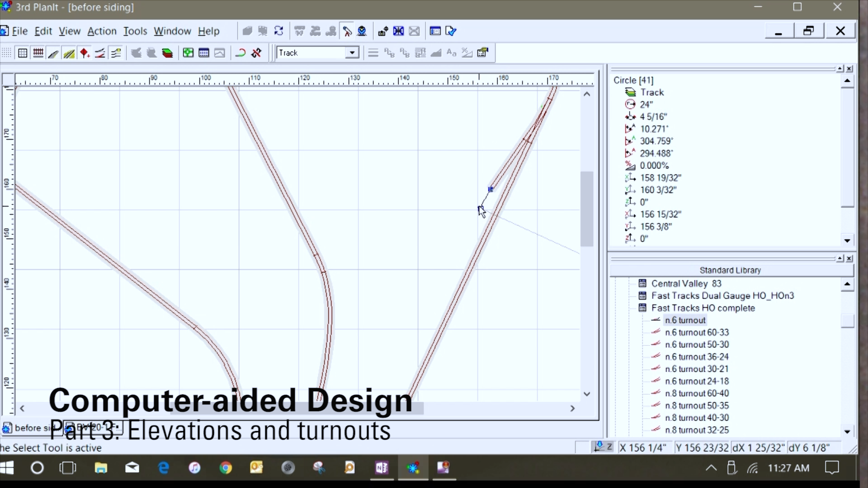Viewport: 868px width, 488px height.
Task: Enable the layer visibility toggle
Action: 168,53
